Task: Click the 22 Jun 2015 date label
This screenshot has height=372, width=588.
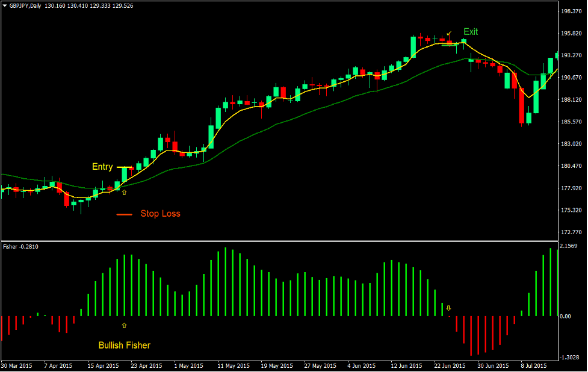Action: tap(449, 365)
